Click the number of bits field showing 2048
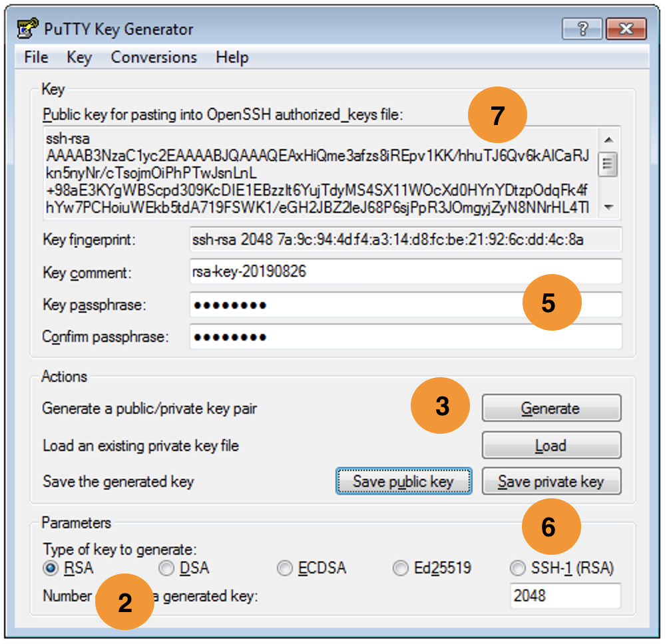The width and height of the screenshot is (667, 644). coord(565,595)
